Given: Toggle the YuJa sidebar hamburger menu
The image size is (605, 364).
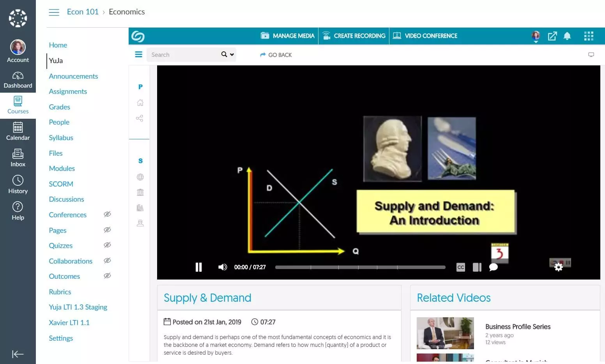Looking at the screenshot, I should 138,55.
